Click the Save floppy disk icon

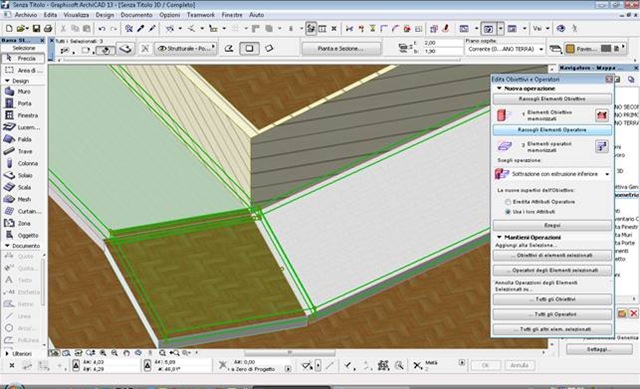pos(36,29)
